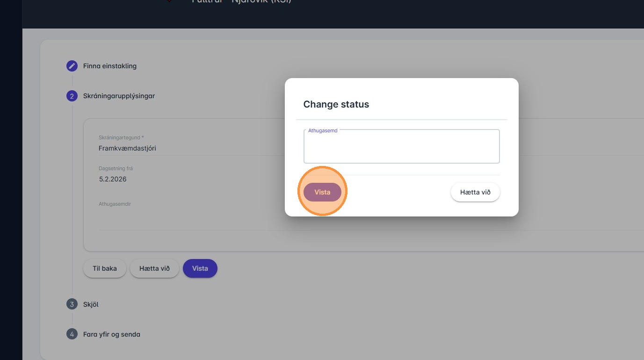Click the step 4 number circle
Image resolution: width=644 pixels, height=360 pixels.
(72, 334)
